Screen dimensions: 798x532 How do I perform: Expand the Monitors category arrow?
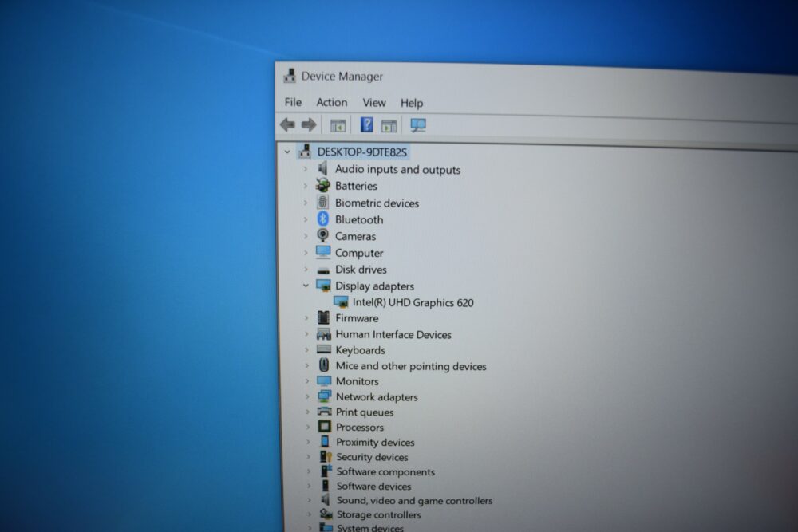[x=307, y=381]
